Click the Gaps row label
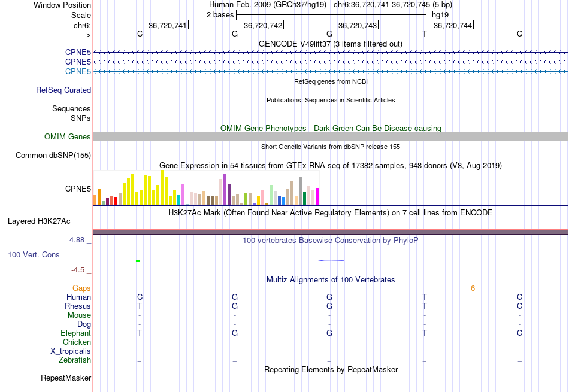Screen dimensions: 569x392 coord(81,288)
